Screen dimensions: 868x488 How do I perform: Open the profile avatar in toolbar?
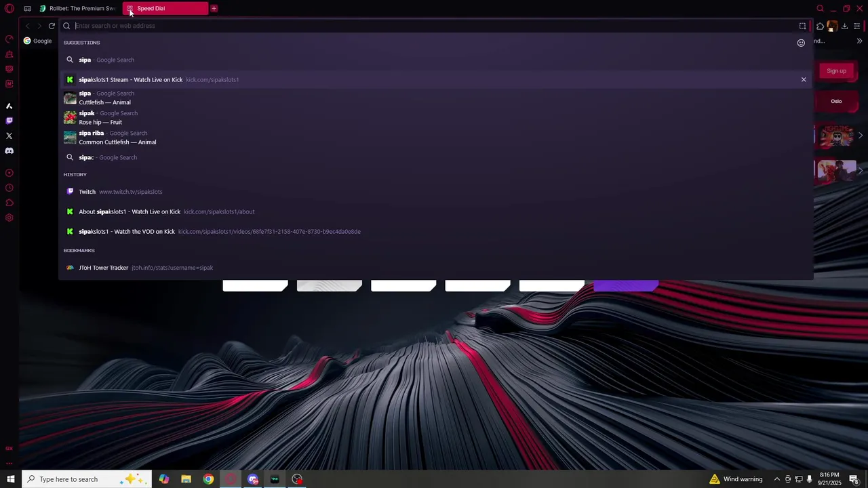(x=832, y=26)
